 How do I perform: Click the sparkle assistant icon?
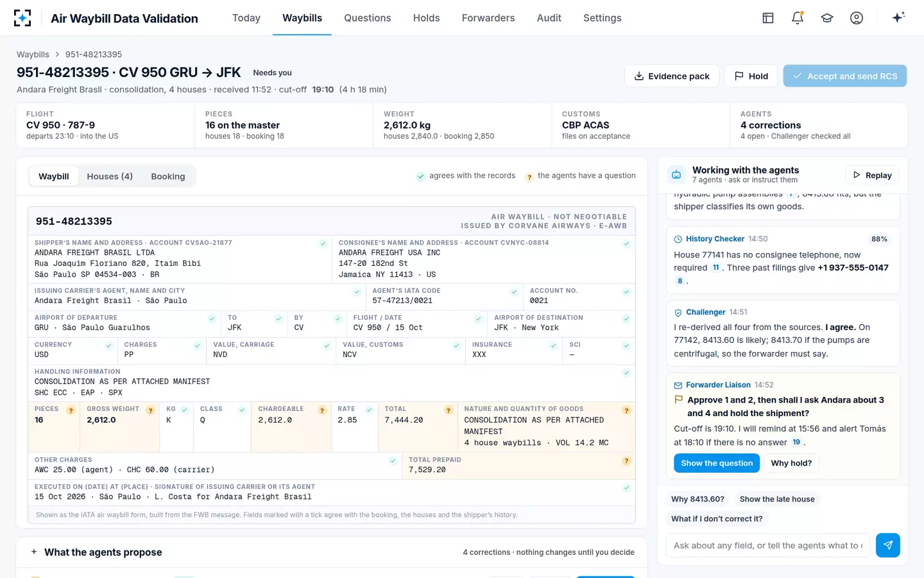tap(898, 17)
